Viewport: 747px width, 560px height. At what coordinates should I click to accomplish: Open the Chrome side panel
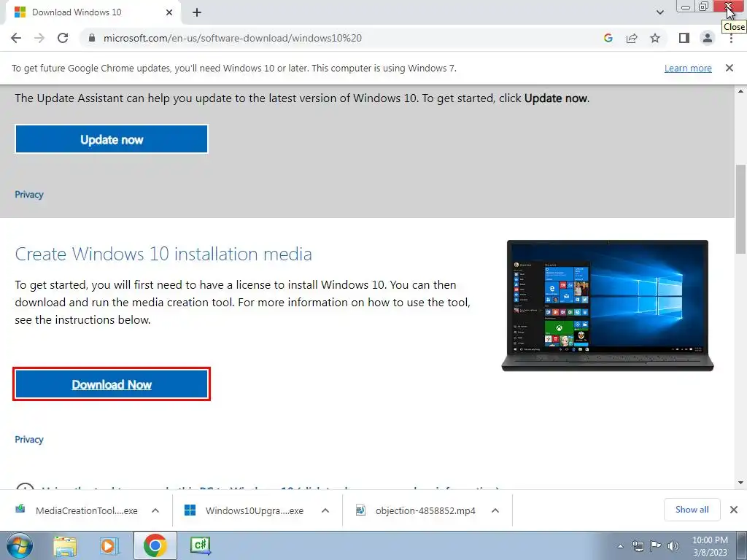click(x=684, y=38)
